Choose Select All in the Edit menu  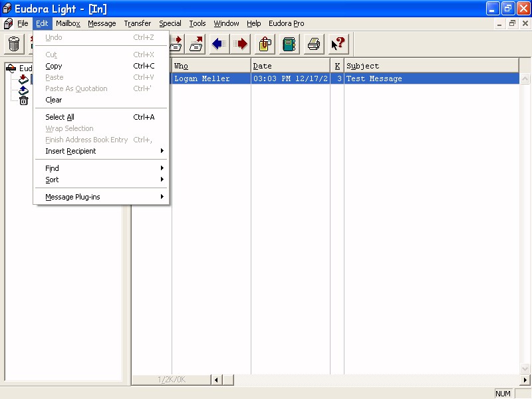[101, 117]
